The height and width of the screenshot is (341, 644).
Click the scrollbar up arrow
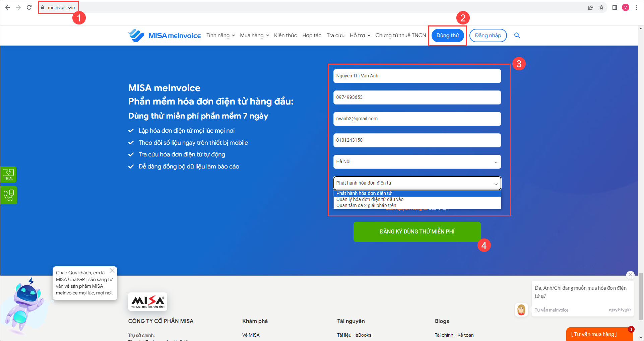pos(641,28)
